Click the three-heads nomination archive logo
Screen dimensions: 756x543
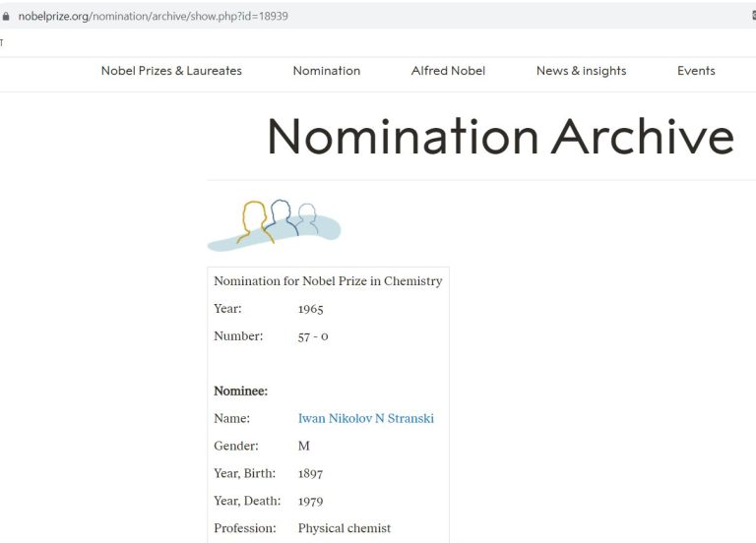coord(274,224)
